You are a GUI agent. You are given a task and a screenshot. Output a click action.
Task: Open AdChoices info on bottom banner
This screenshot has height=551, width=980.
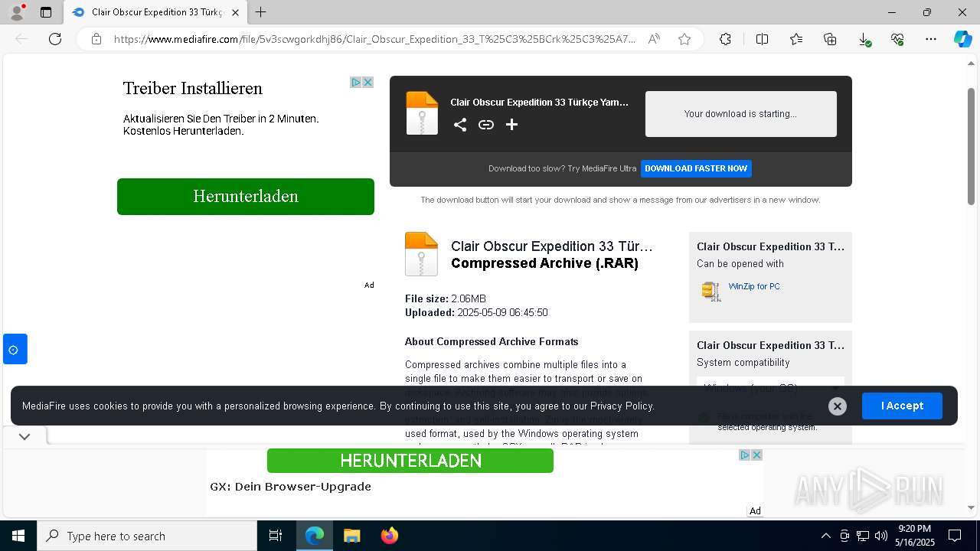click(x=744, y=455)
